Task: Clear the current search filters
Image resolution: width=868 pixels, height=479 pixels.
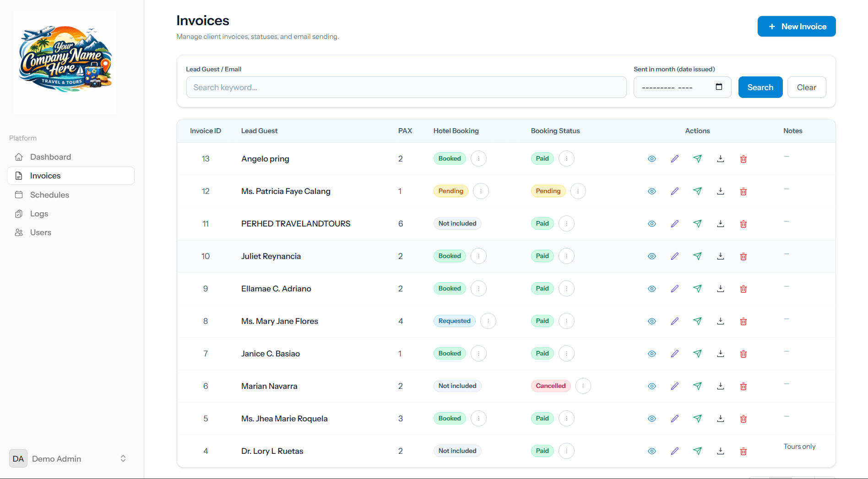Action: (x=806, y=87)
